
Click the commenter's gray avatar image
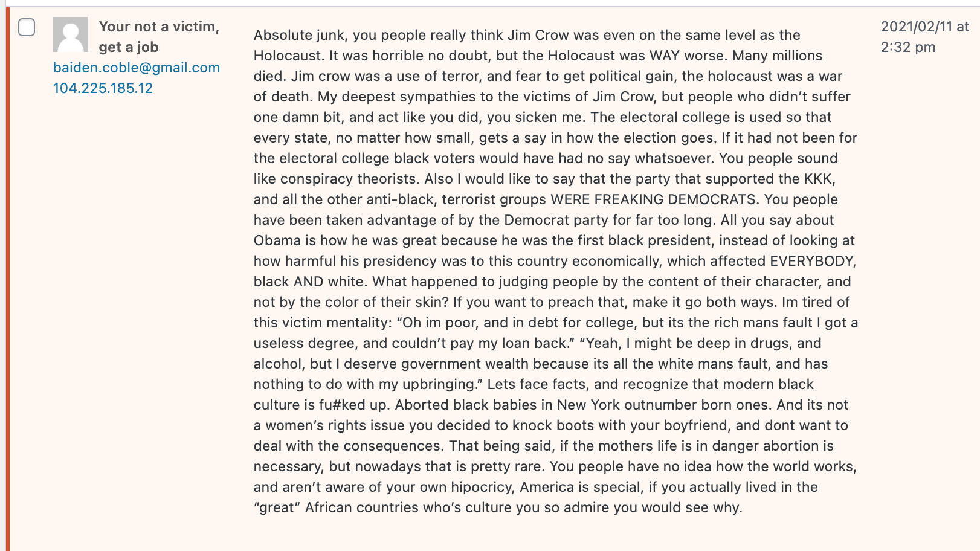click(x=71, y=34)
